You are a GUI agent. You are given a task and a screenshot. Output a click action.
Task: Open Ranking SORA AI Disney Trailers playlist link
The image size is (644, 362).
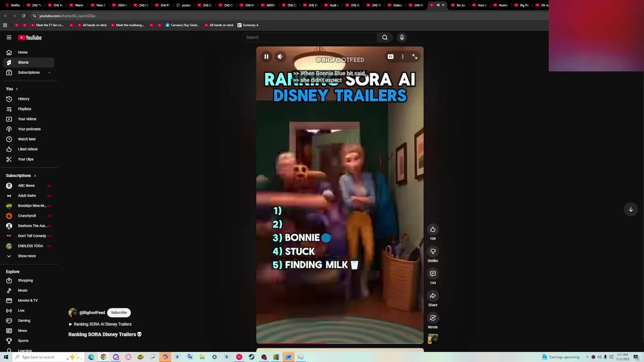point(100,324)
